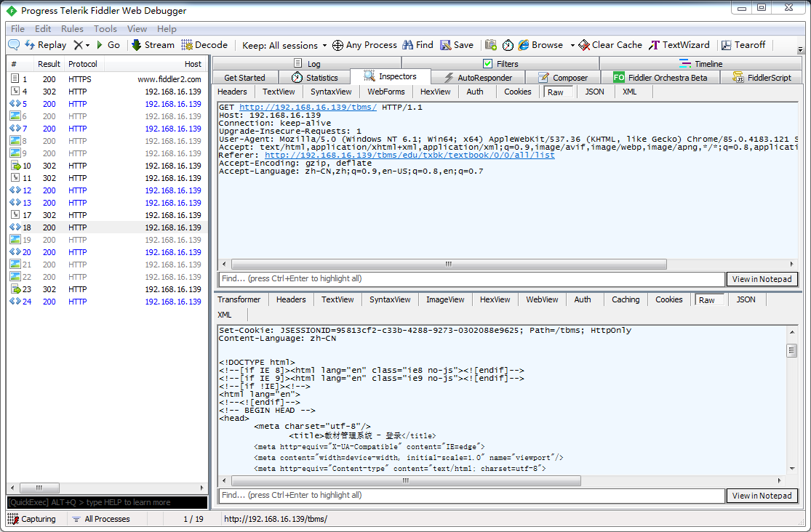
Task: Open the Browse dropdown arrow
Action: pos(572,46)
